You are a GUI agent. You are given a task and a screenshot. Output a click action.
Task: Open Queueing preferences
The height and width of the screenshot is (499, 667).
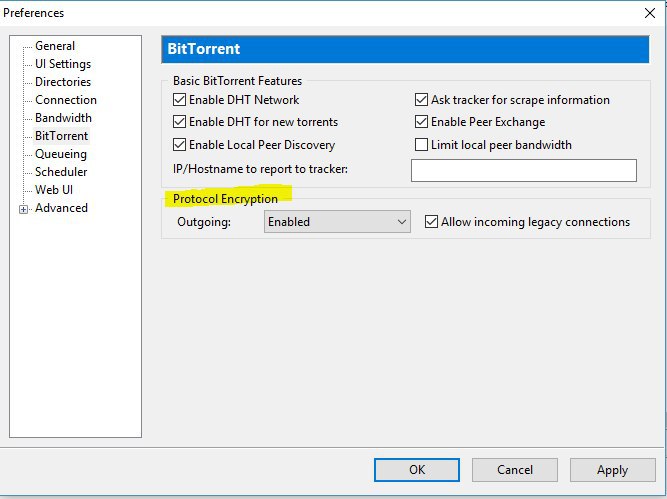point(61,154)
